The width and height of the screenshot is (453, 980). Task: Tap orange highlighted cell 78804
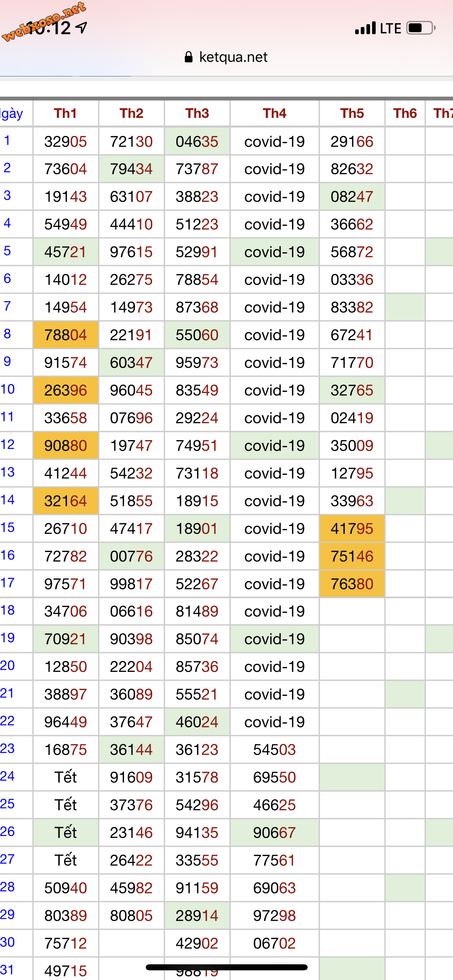(66, 335)
